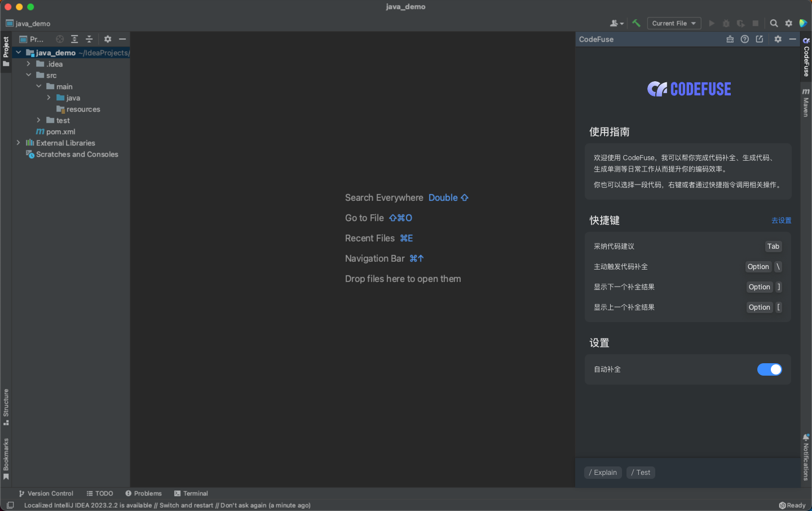Click the Debug bug icon in toolbar
Image resolution: width=812 pixels, height=511 pixels.
click(726, 23)
